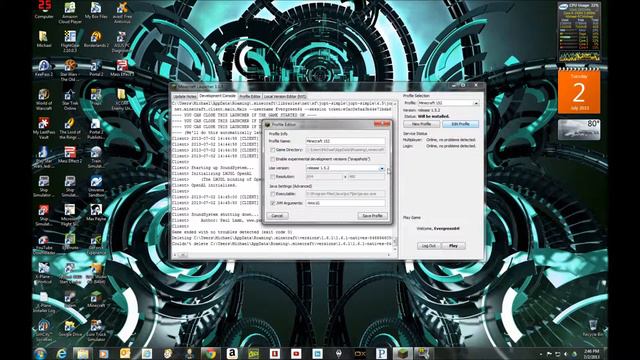This screenshot has width=640, height=360.
Task: Launch the FlightGear desktop shortcut
Action: 70,41
